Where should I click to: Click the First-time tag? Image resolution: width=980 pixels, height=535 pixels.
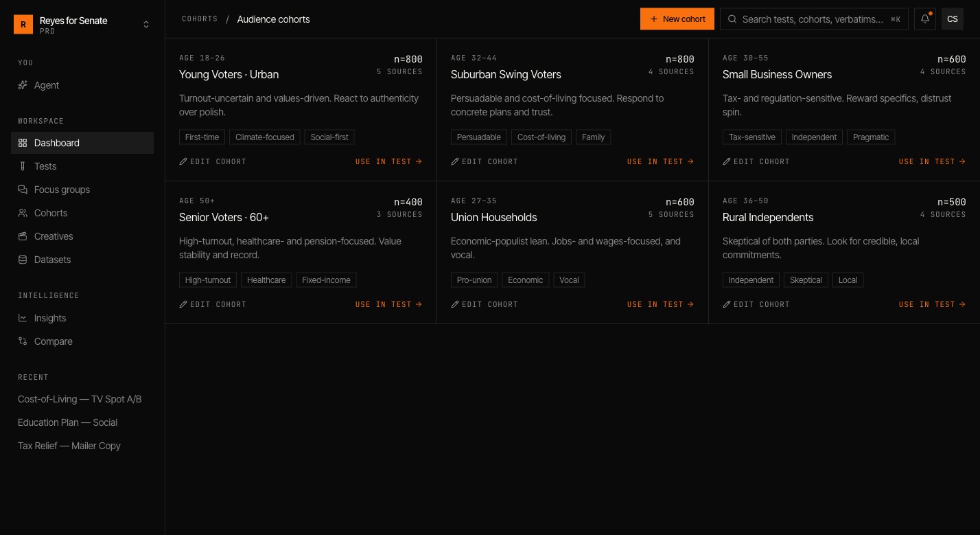pos(202,137)
